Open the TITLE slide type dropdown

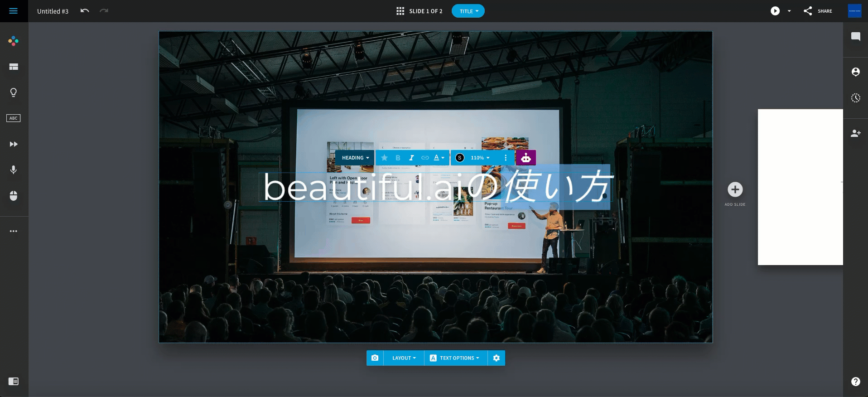click(468, 11)
